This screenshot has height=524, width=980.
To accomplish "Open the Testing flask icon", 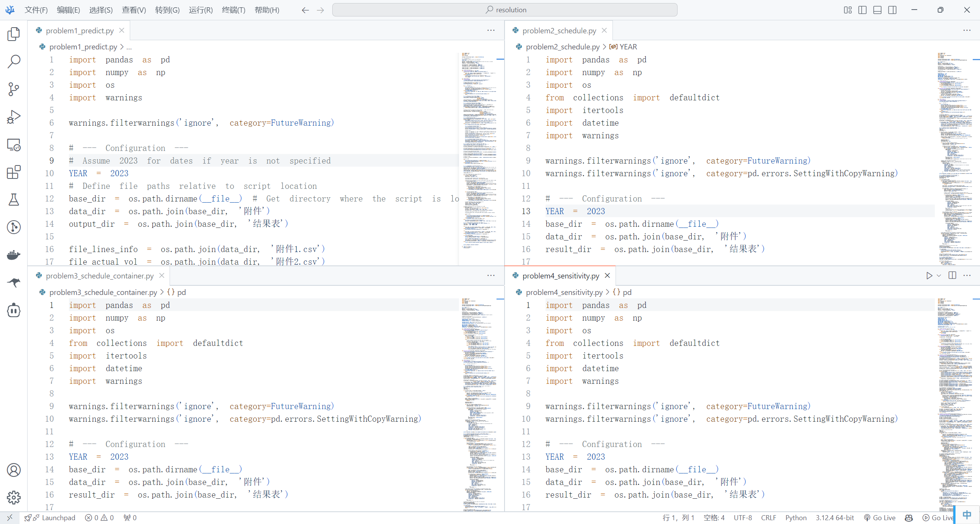I will 14,200.
